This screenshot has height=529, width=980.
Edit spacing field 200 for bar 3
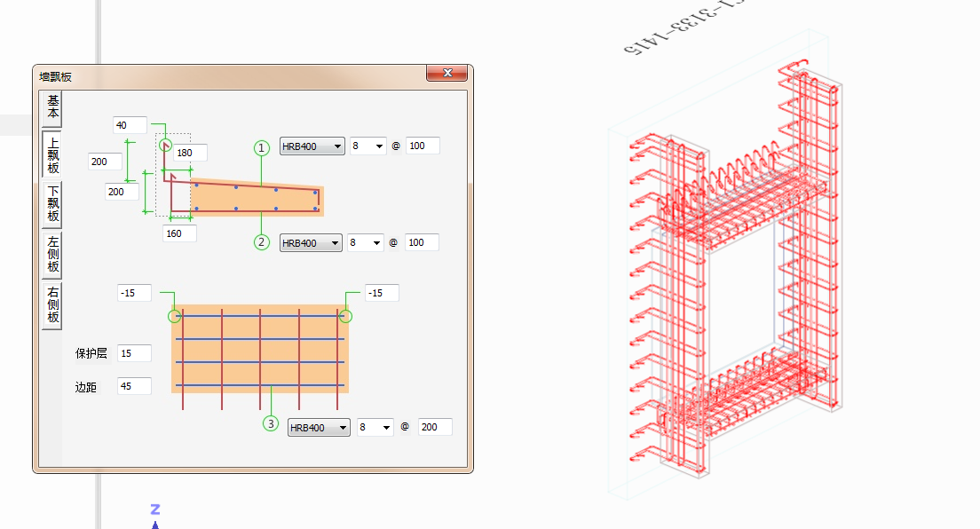[x=435, y=427]
